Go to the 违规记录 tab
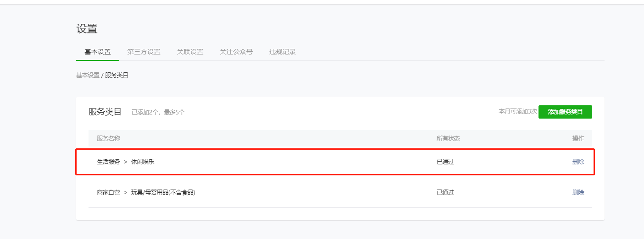Image resolution: width=644 pixels, height=239 pixels. (282, 52)
